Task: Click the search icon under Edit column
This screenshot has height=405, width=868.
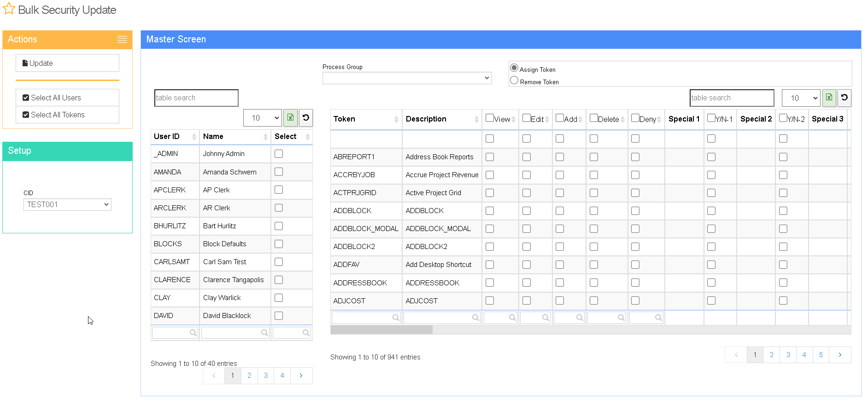Action: tap(545, 318)
